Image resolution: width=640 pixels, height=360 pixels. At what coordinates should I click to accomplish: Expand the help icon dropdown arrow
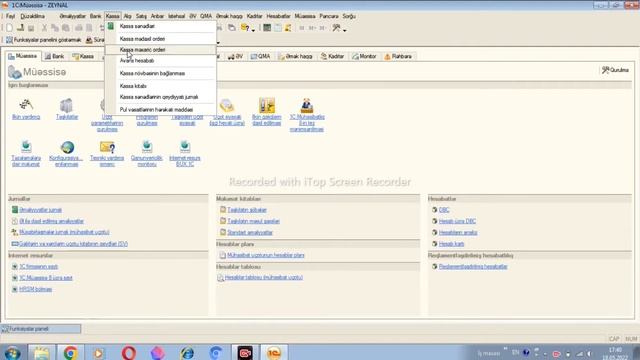pyautogui.click(x=253, y=29)
